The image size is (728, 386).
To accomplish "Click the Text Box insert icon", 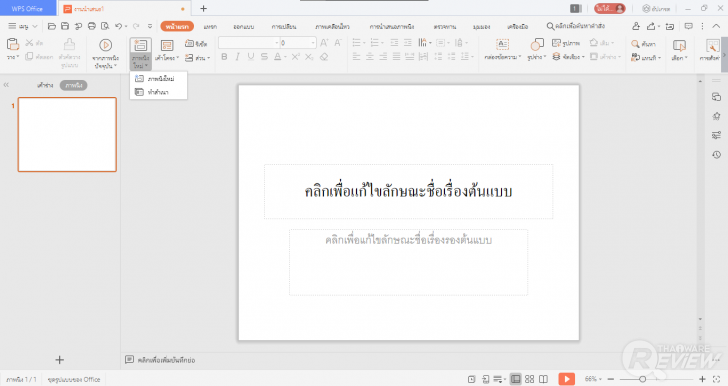I will point(502,45).
